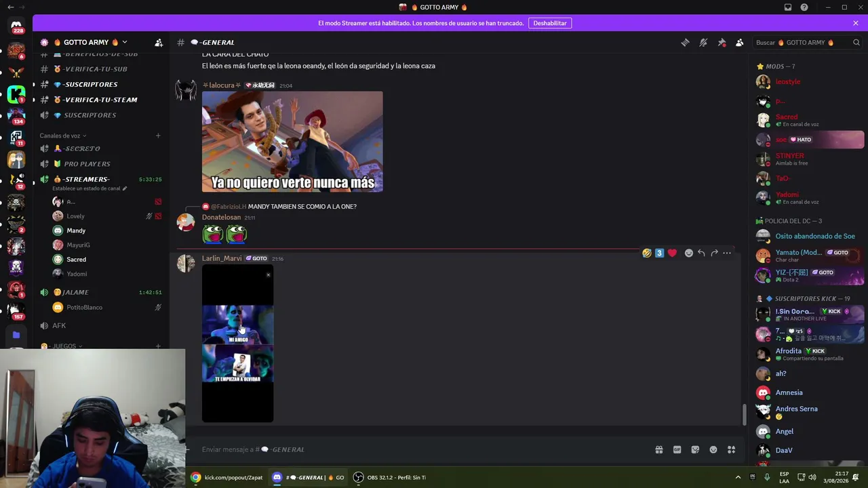Click Deshabilitar streamer mode button
This screenshot has width=868, height=488.
click(x=550, y=23)
